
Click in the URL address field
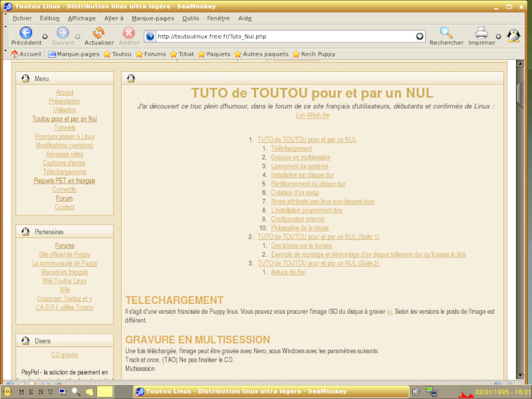tap(286, 37)
